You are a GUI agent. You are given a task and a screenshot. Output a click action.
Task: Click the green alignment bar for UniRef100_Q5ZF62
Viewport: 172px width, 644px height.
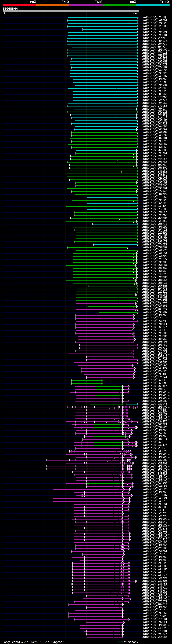(98, 247)
